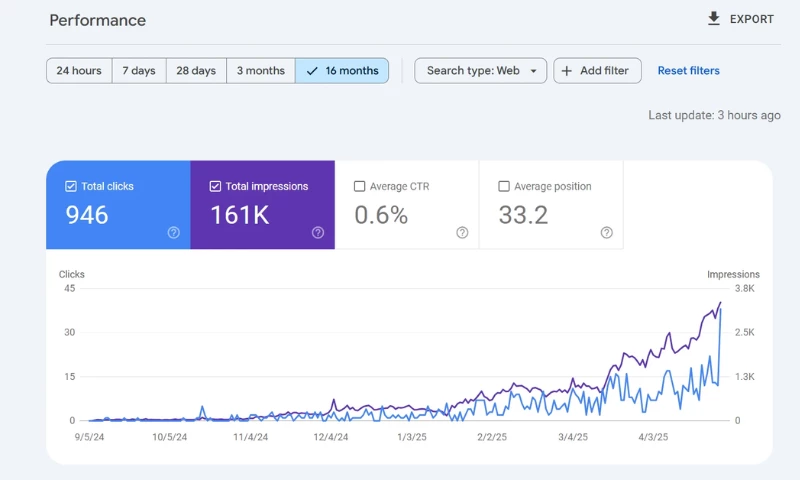Uncheck the Total clicks checkbox

pyautogui.click(x=71, y=186)
